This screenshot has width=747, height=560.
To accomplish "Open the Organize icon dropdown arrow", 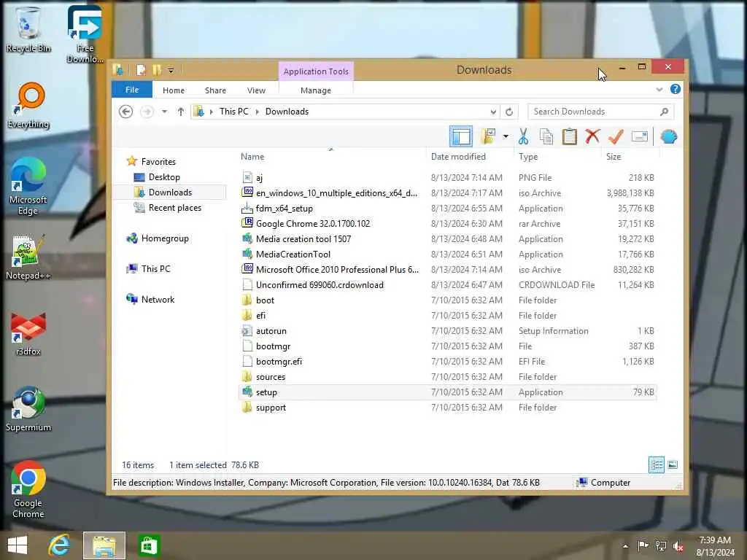I will click(506, 136).
